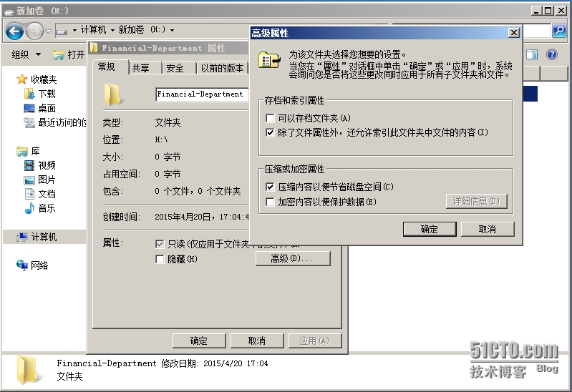Select 库 in the navigation pane
The height and width of the screenshot is (392, 572).
pyautogui.click(x=35, y=151)
